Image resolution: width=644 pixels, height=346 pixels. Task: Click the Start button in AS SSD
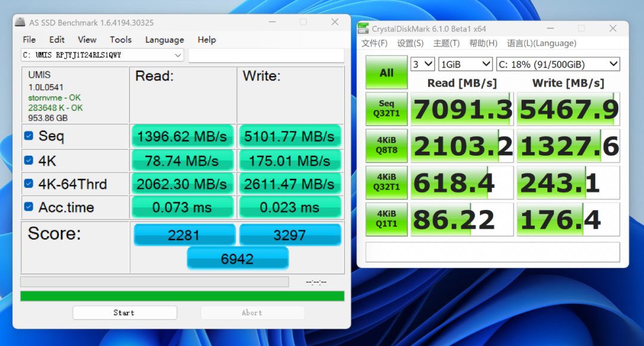[125, 313]
